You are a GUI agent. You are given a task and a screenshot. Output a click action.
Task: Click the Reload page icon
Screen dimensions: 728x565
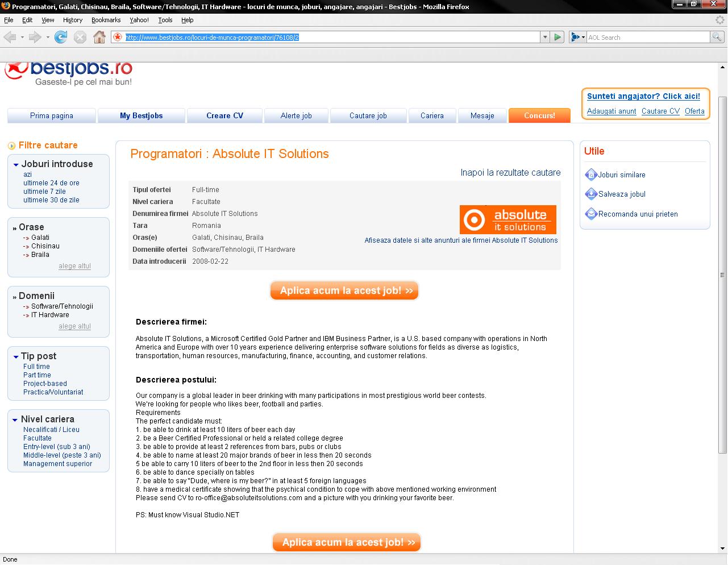[x=61, y=38]
